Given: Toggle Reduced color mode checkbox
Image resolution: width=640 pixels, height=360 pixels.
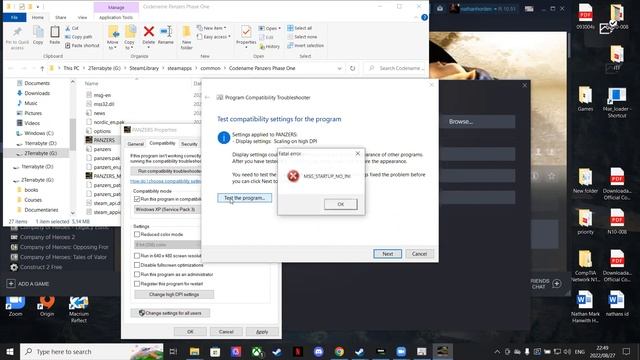Looking at the screenshot, I should (137, 234).
